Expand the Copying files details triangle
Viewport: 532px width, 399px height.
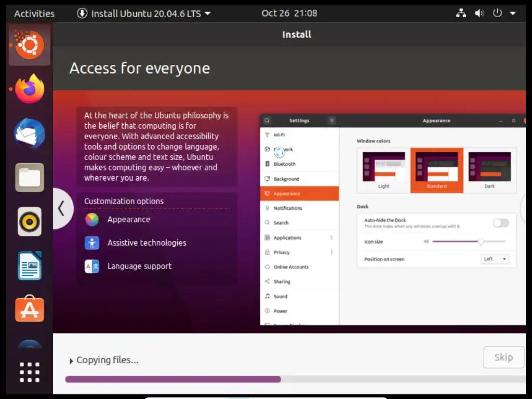[71, 361]
